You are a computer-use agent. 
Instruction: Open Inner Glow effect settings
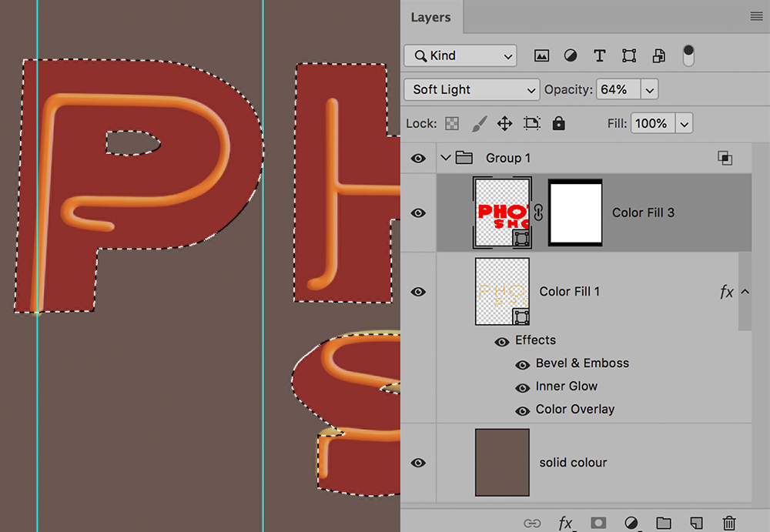click(x=567, y=386)
